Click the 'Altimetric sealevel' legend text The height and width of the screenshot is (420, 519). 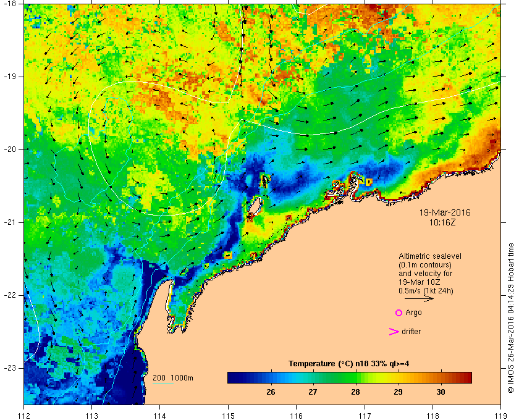pos(429,256)
